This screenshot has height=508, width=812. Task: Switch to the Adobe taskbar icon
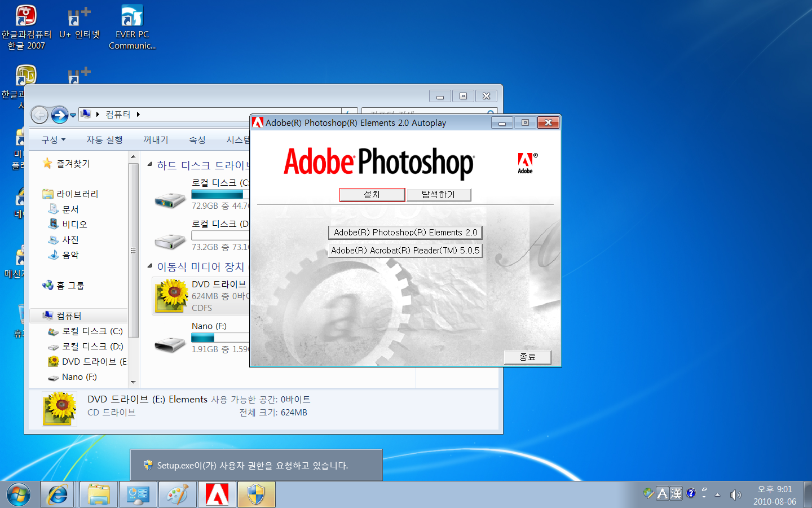point(217,495)
